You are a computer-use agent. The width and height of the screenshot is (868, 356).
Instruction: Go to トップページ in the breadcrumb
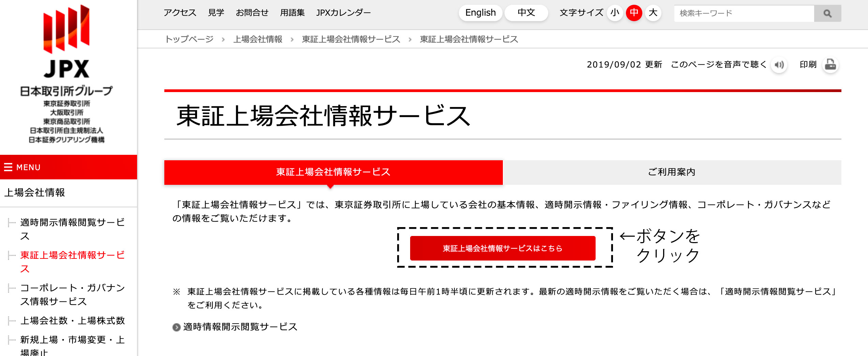coord(190,39)
